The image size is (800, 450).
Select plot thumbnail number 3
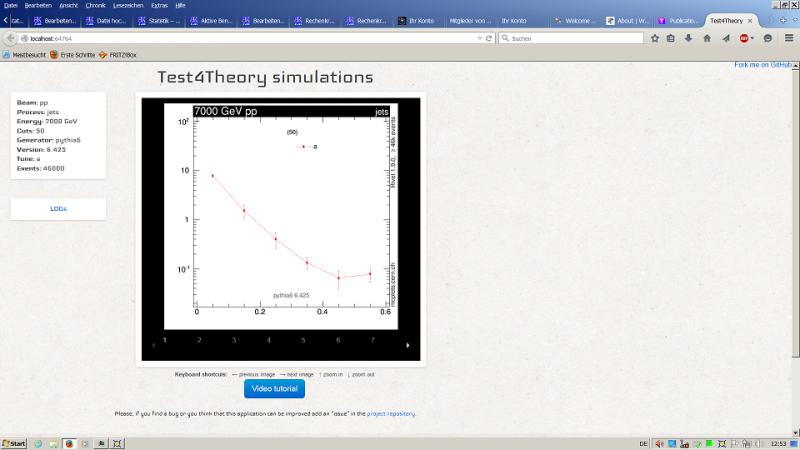(234, 340)
